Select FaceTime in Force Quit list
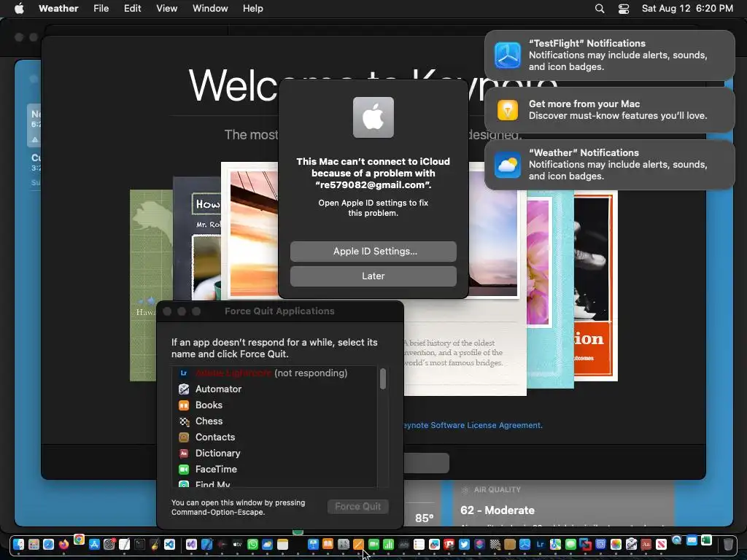Image resolution: width=747 pixels, height=560 pixels. point(275,469)
